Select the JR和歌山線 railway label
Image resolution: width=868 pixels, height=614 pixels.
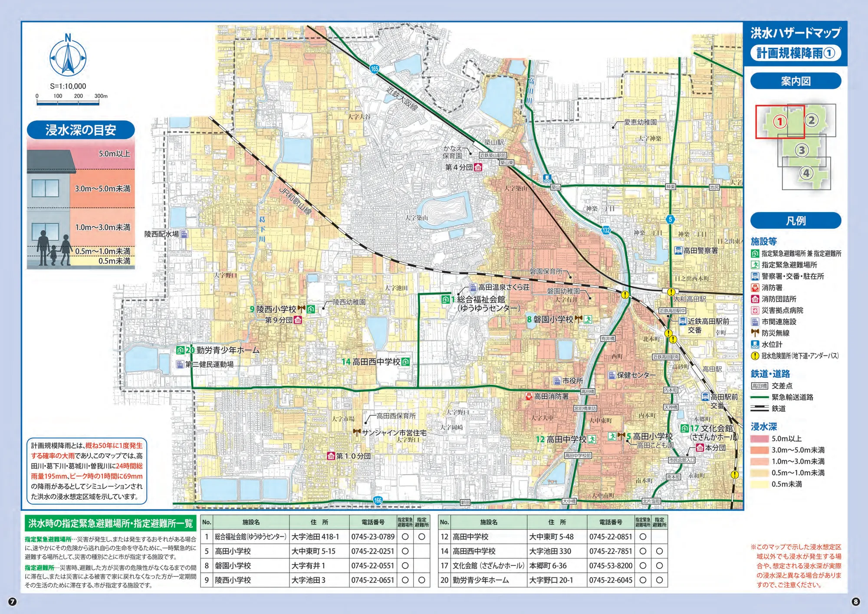click(295, 201)
